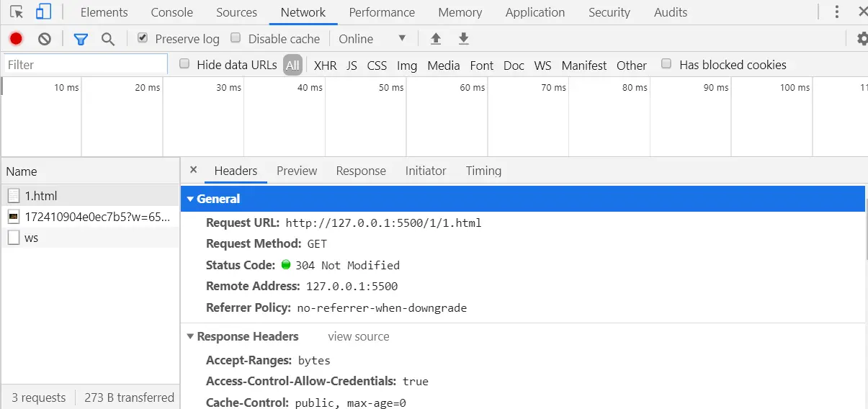Click 273 B transferred in status bar
Image resolution: width=868 pixels, height=409 pixels.
(129, 397)
